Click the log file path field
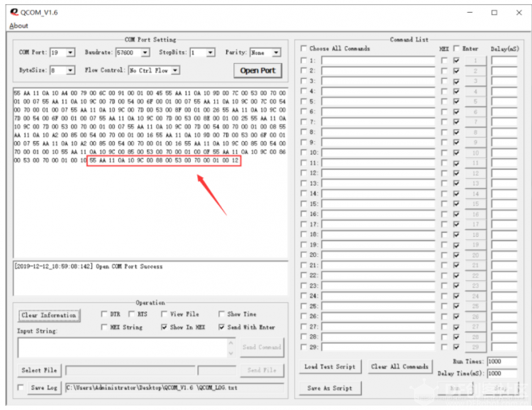Screen dimensions: 532x410 [x=174, y=387]
